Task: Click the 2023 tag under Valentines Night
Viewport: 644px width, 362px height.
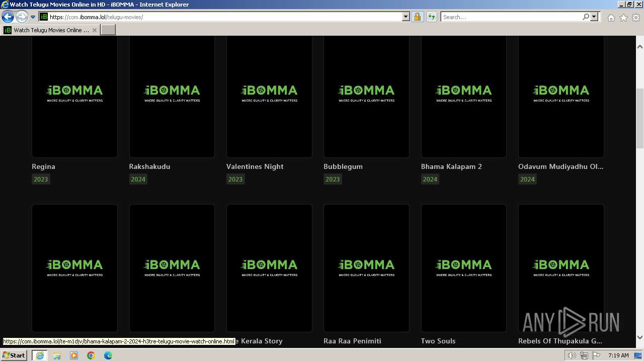Action: [235, 179]
